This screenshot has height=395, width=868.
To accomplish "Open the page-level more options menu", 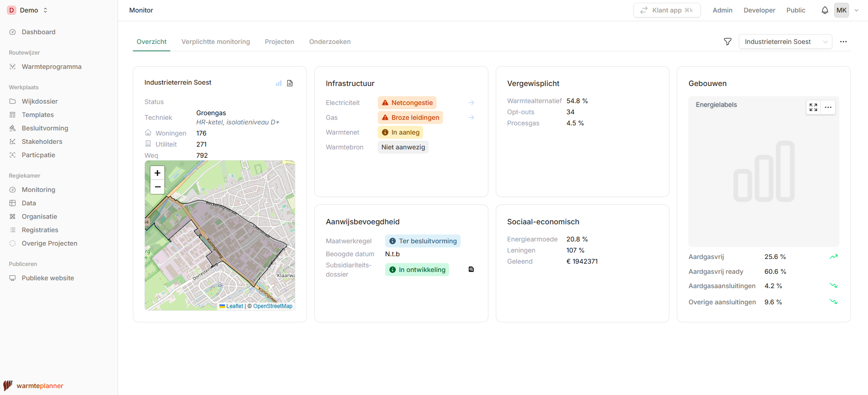I will pyautogui.click(x=843, y=42).
